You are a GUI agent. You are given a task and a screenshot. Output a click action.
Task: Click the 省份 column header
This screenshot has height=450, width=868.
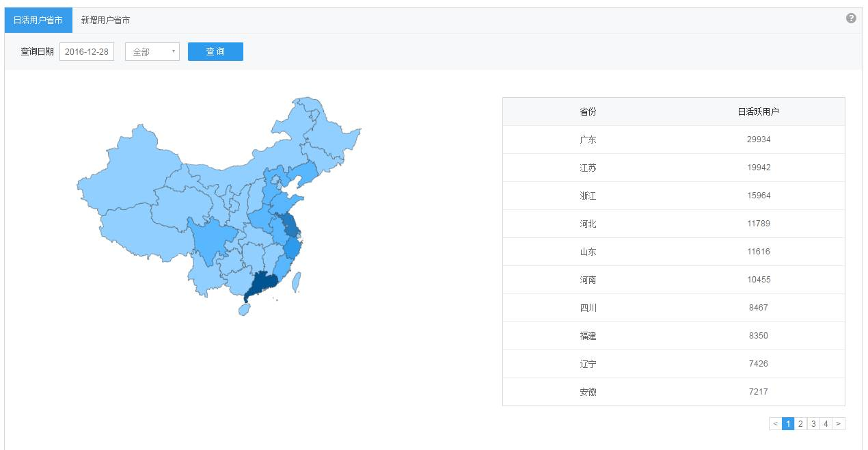[x=588, y=111]
